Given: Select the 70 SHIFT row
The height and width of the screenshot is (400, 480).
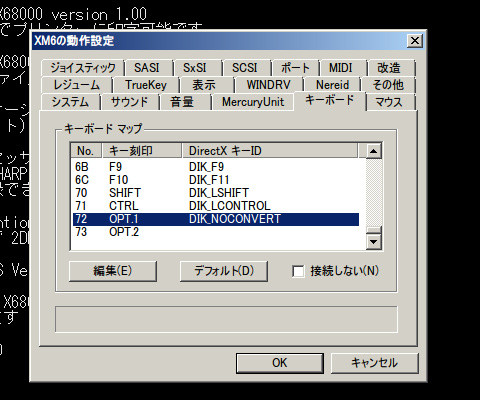Looking at the screenshot, I should pos(216,193).
